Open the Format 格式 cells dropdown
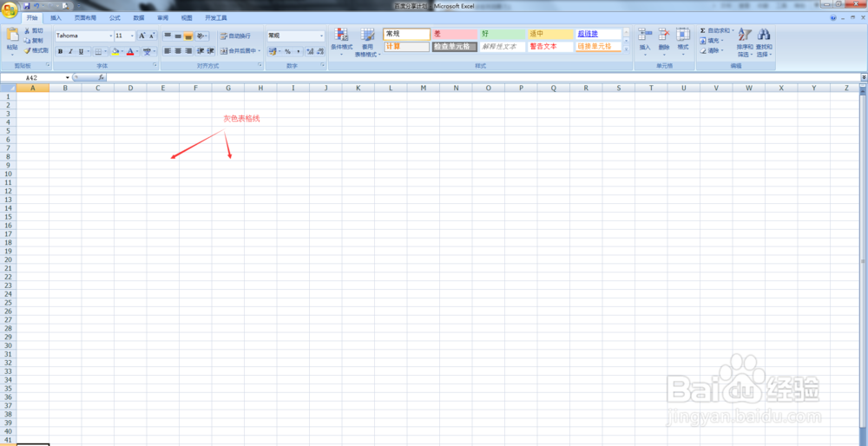 click(683, 42)
